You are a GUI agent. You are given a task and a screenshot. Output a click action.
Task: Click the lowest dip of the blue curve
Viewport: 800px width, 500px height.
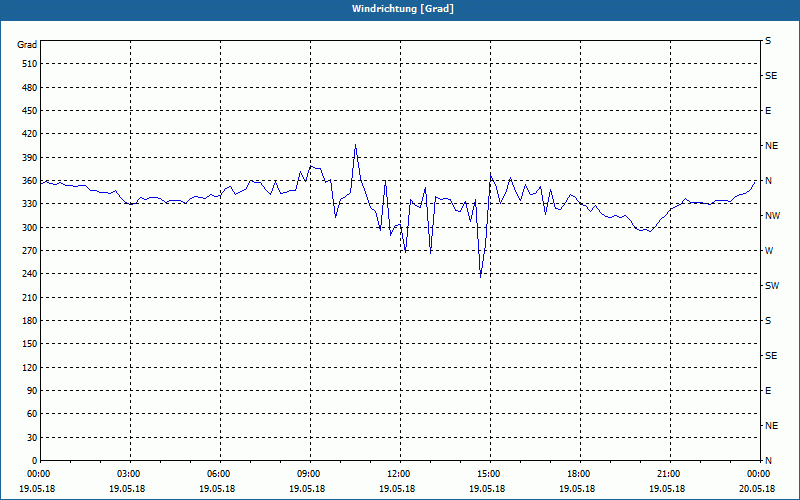[x=481, y=277]
